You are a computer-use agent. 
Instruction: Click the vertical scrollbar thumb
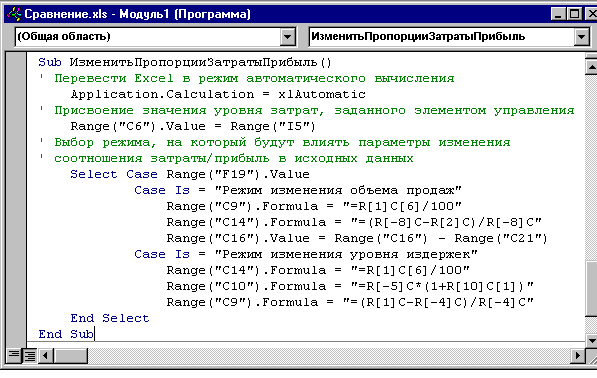coord(591,288)
